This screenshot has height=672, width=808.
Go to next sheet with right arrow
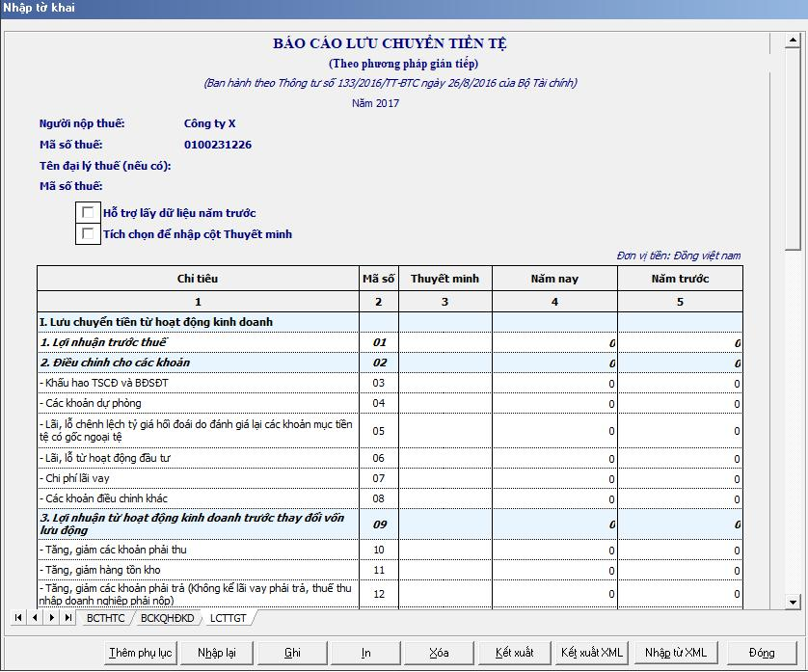[52, 617]
